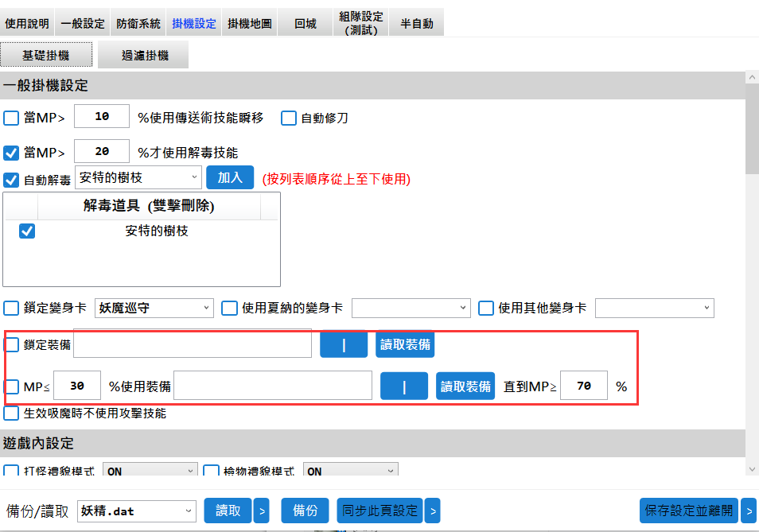Click the scrollbar down arrow
Viewport: 759px width, 532px height.
tap(752, 469)
